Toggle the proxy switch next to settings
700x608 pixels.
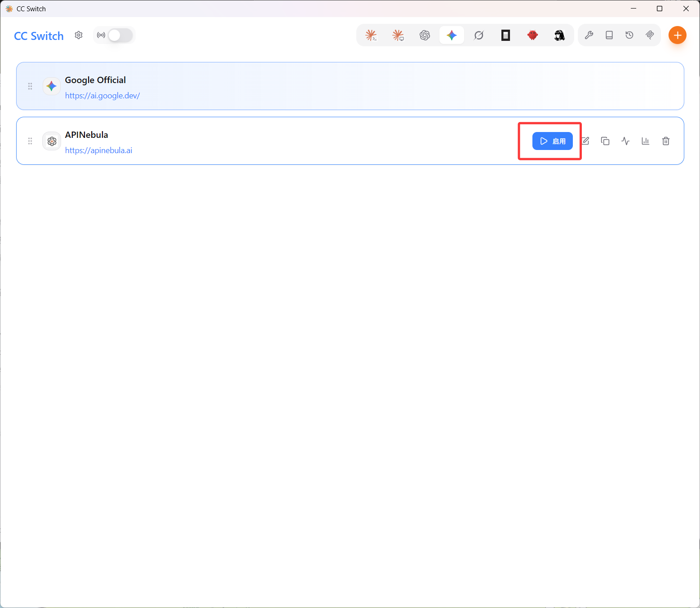pos(120,35)
